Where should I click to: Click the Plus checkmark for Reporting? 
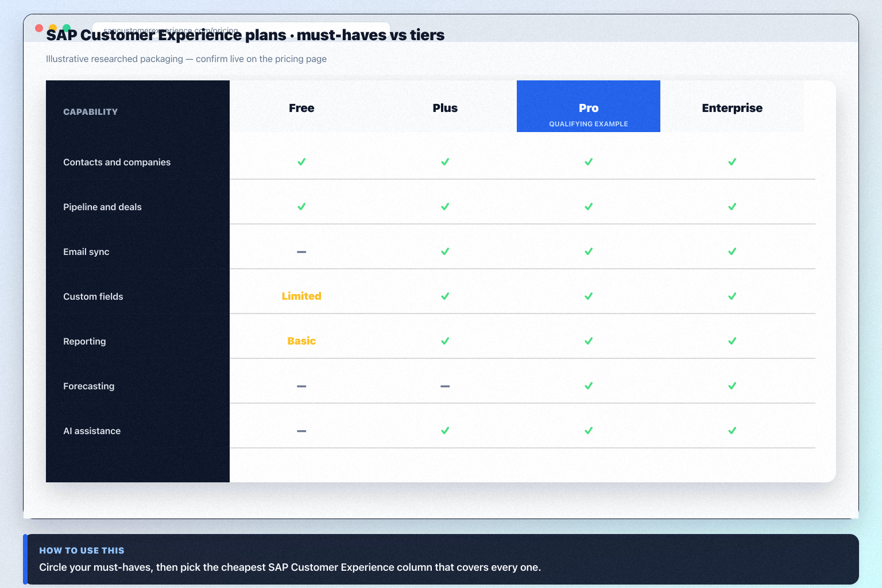pos(445,341)
